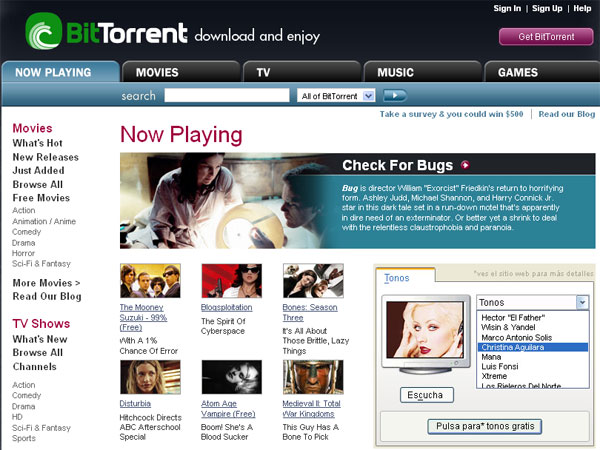Select the Tonos tab in the widget
The height and width of the screenshot is (450, 600).
[397, 278]
